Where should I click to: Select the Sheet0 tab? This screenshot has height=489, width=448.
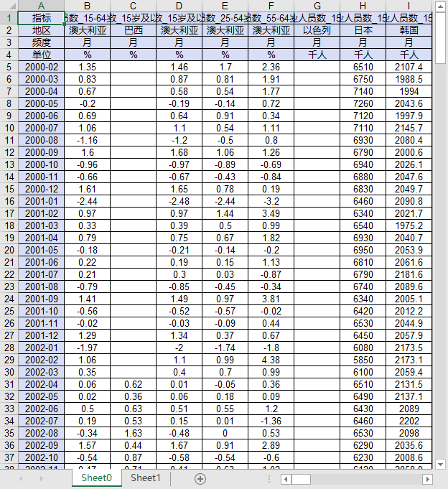pyautogui.click(x=96, y=478)
